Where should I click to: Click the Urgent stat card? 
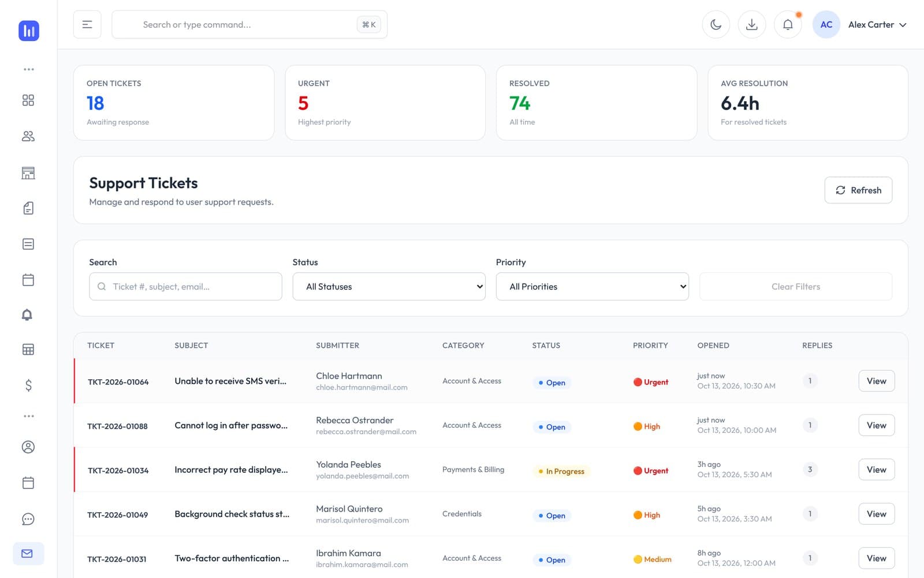click(x=385, y=102)
